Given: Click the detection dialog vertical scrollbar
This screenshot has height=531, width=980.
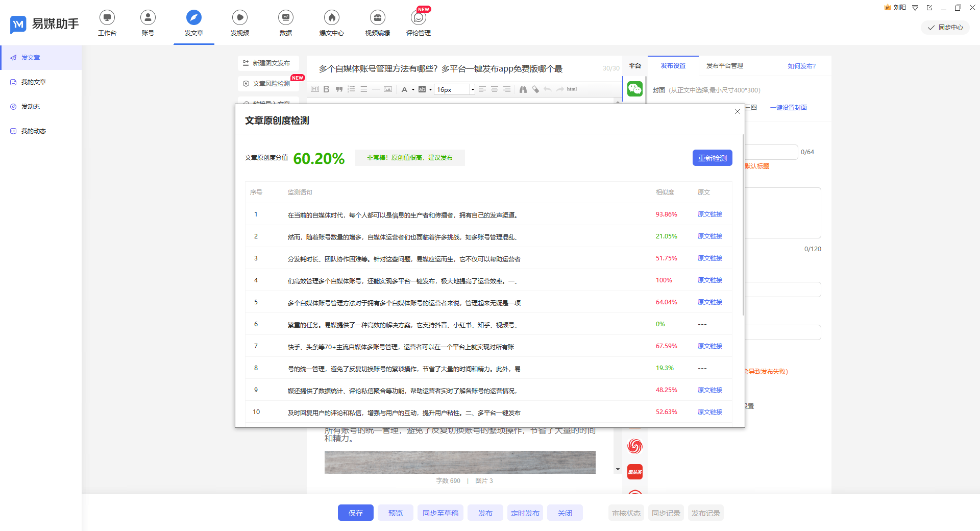Looking at the screenshot, I should (x=743, y=225).
